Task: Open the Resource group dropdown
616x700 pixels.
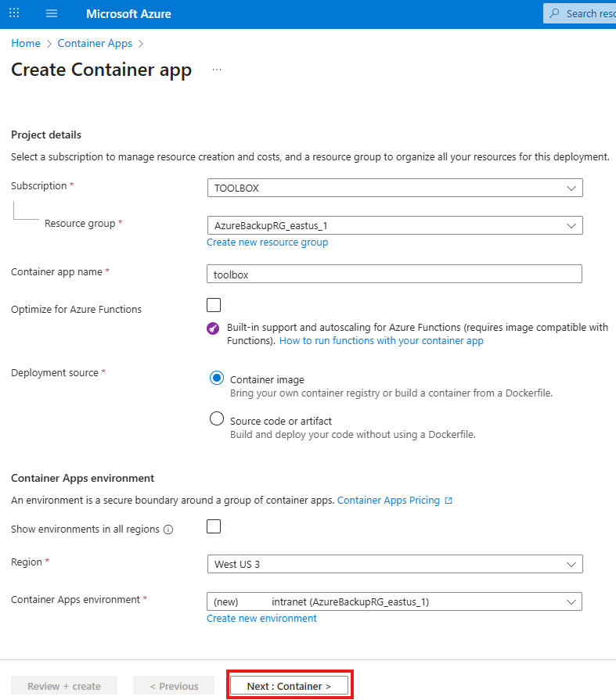Action: 394,225
